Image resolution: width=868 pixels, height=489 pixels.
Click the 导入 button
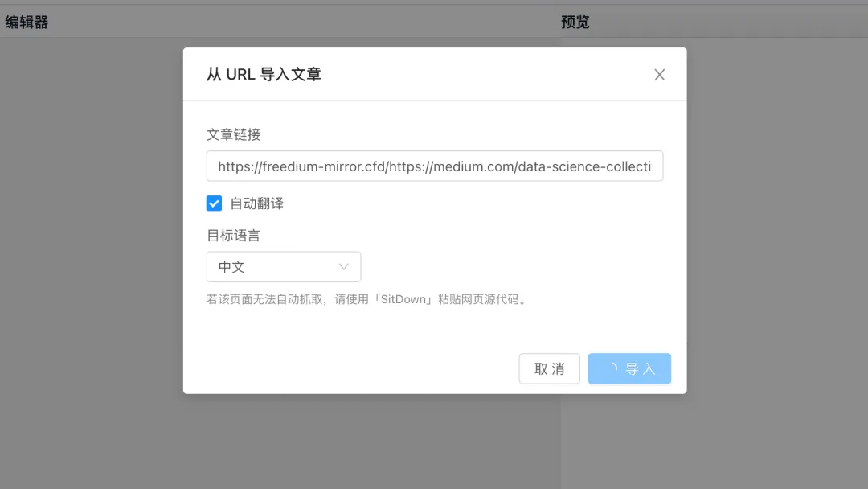629,369
